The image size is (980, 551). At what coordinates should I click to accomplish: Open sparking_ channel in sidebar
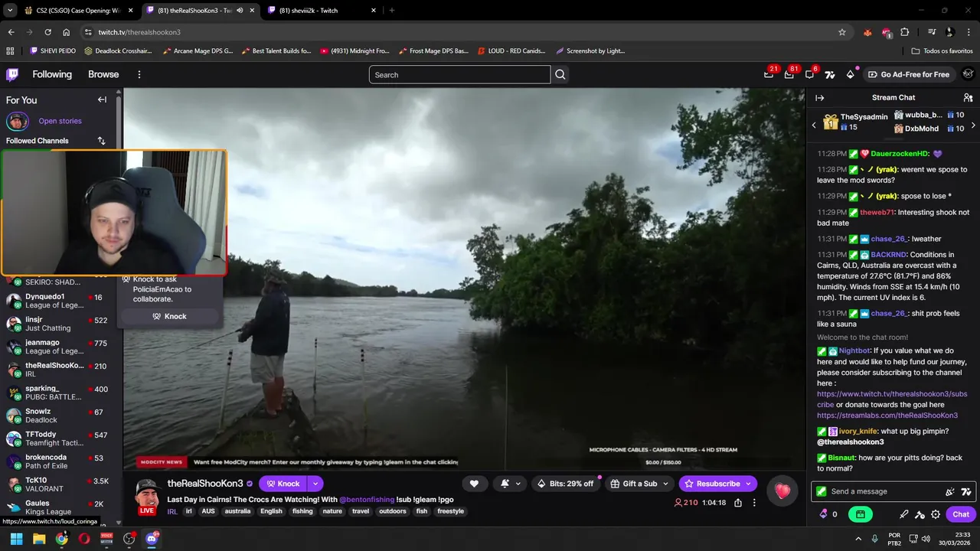57,393
